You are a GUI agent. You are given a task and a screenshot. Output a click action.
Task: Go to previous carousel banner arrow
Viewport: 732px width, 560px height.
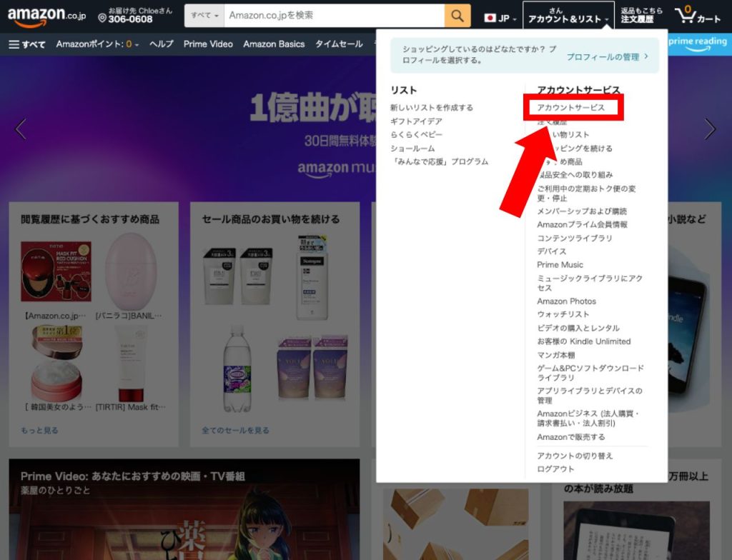click(21, 129)
